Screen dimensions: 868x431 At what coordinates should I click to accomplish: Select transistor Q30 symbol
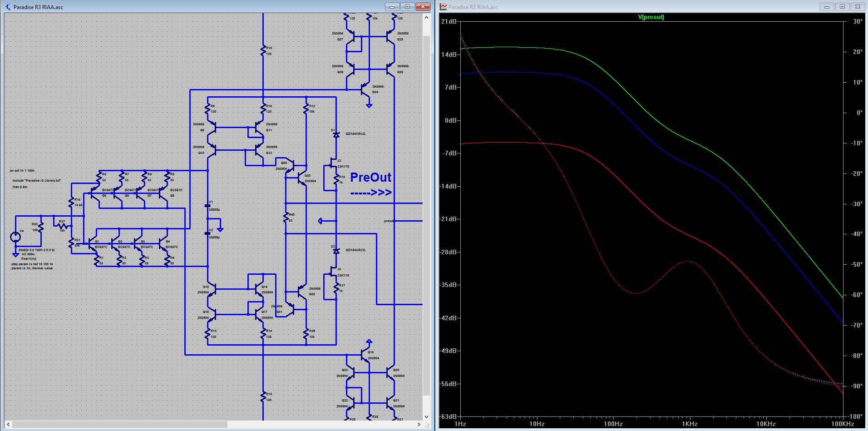click(303, 179)
